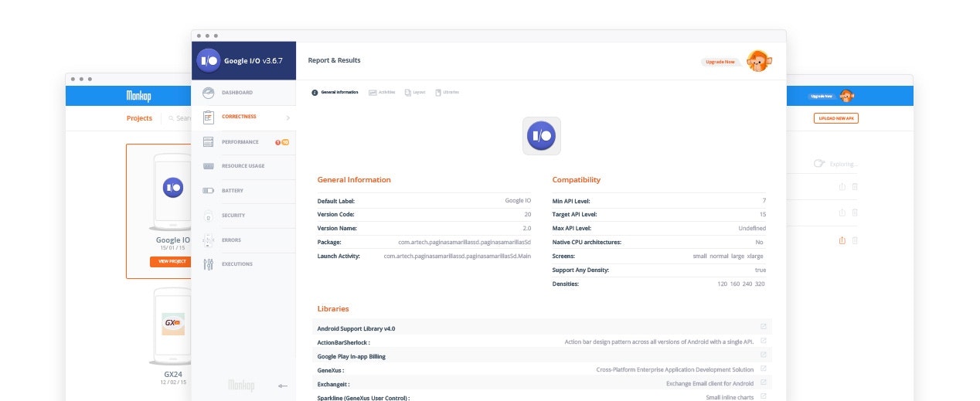Click Upgrade Now in background blue header
Image resolution: width=980 pixels, height=401 pixels.
(821, 97)
